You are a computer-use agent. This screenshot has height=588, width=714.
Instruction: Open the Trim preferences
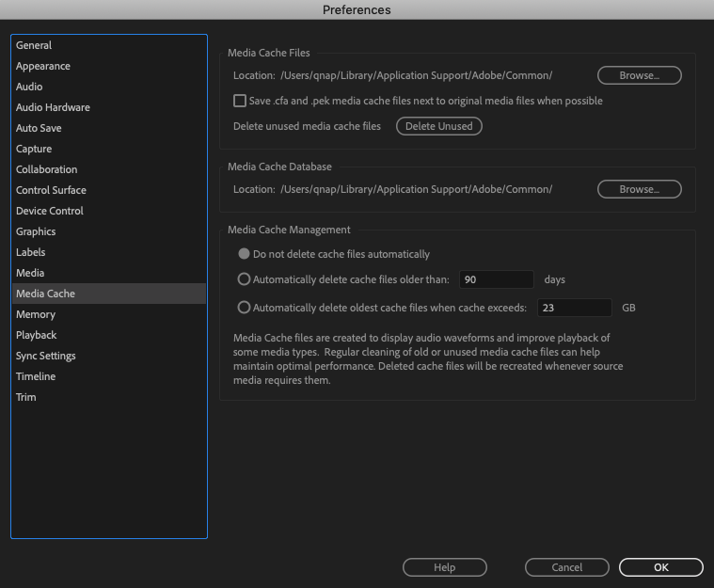[x=109, y=397]
